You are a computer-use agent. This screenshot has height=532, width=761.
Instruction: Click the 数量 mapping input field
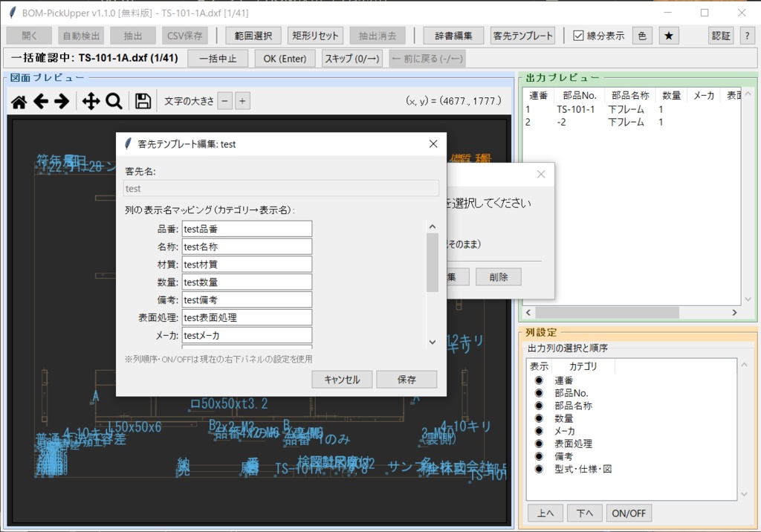coord(247,282)
